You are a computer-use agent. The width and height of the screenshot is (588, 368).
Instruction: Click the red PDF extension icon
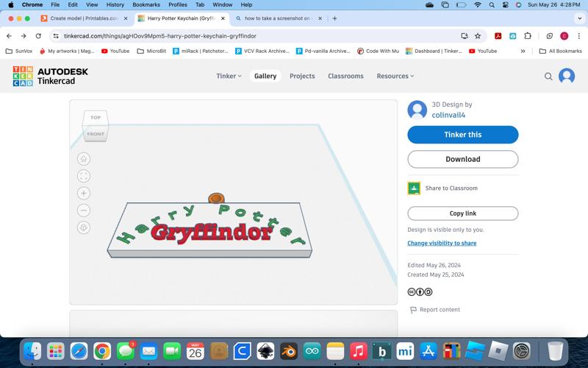498,36
